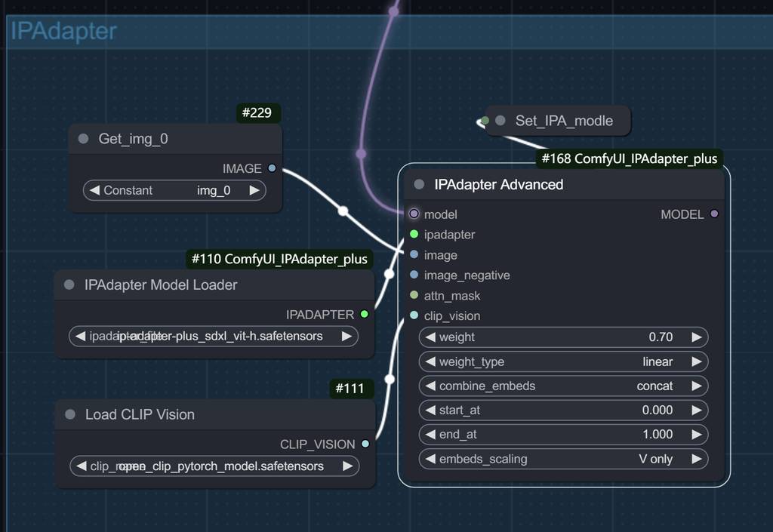Select the Set_IPA_modle node title
773x532 pixels.
pyautogui.click(x=563, y=121)
